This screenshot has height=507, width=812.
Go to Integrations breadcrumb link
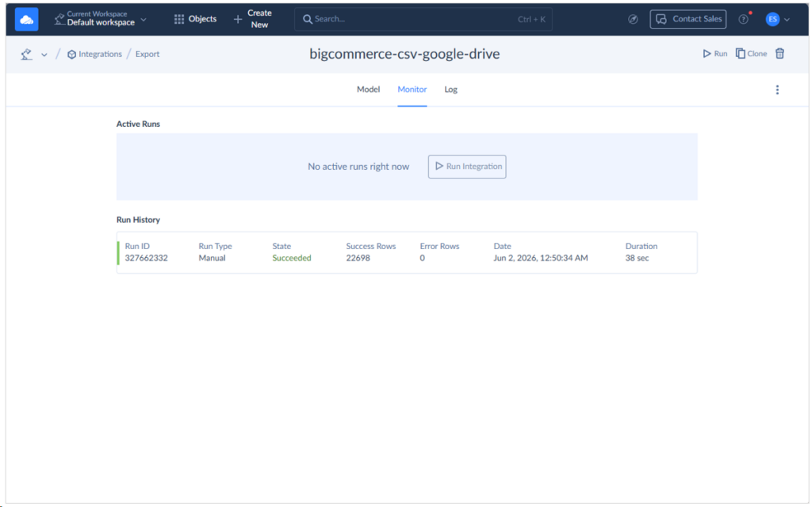coord(95,54)
